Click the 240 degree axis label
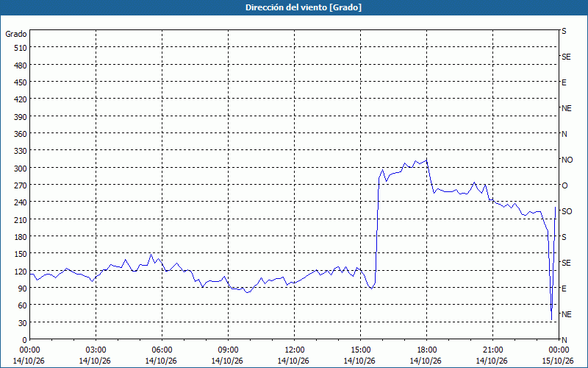Viewport: 588px width, 368px height. pyautogui.click(x=21, y=202)
